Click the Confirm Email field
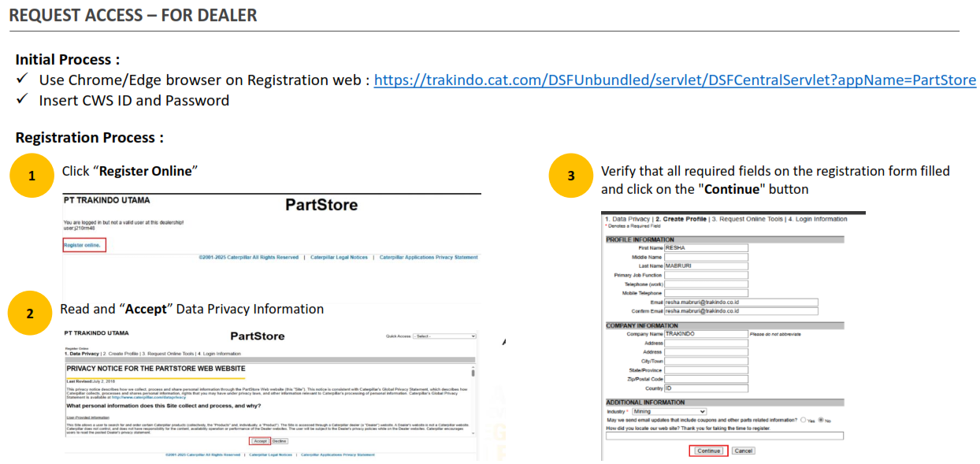980x464 pixels. [x=741, y=311]
